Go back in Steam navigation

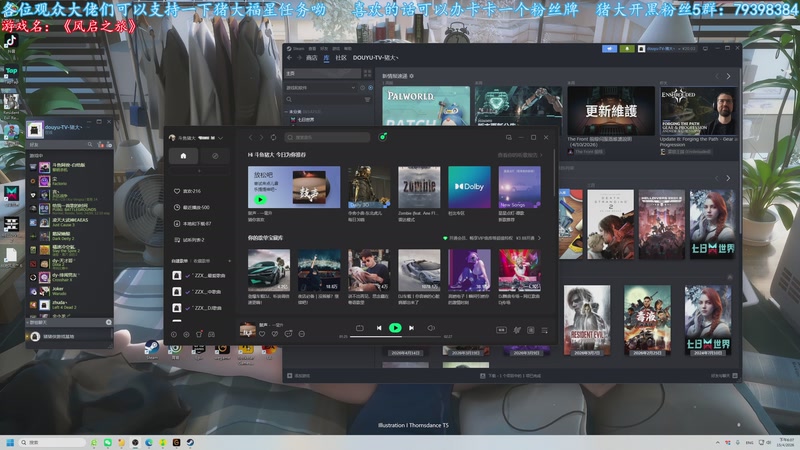pos(289,58)
